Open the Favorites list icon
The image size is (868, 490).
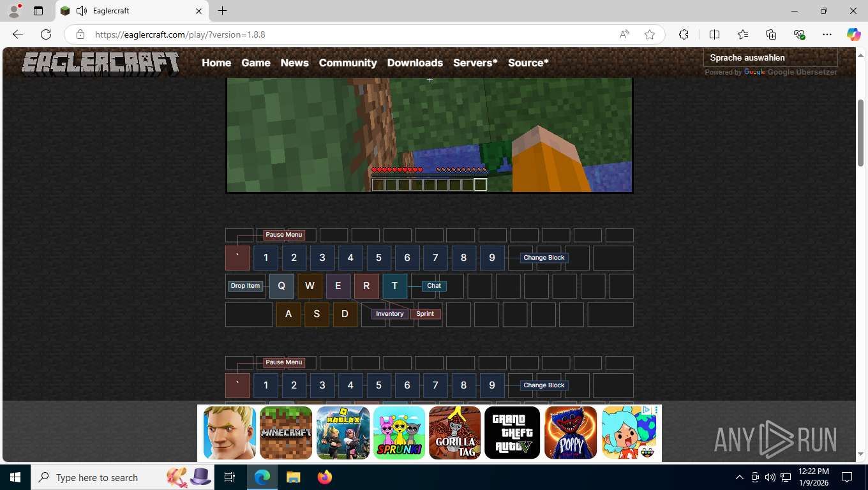743,34
